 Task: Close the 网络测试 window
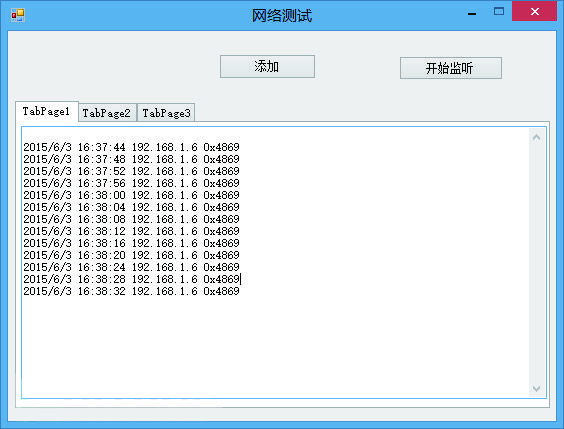[x=535, y=12]
